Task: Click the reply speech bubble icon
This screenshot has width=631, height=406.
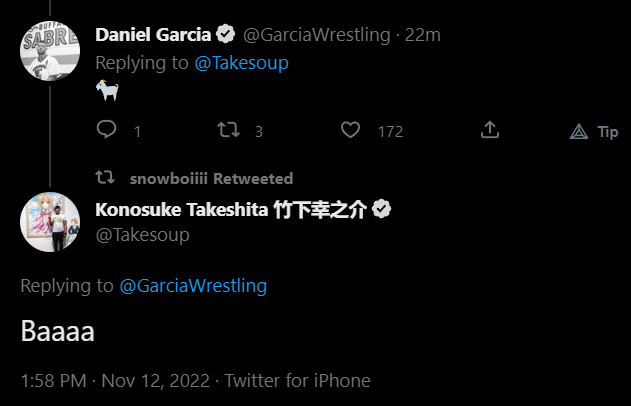Action: [106, 130]
